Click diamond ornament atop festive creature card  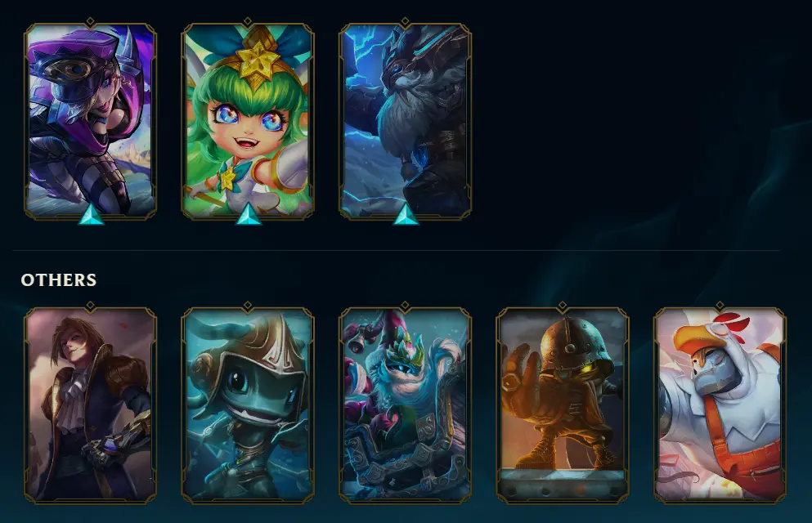[x=405, y=306]
